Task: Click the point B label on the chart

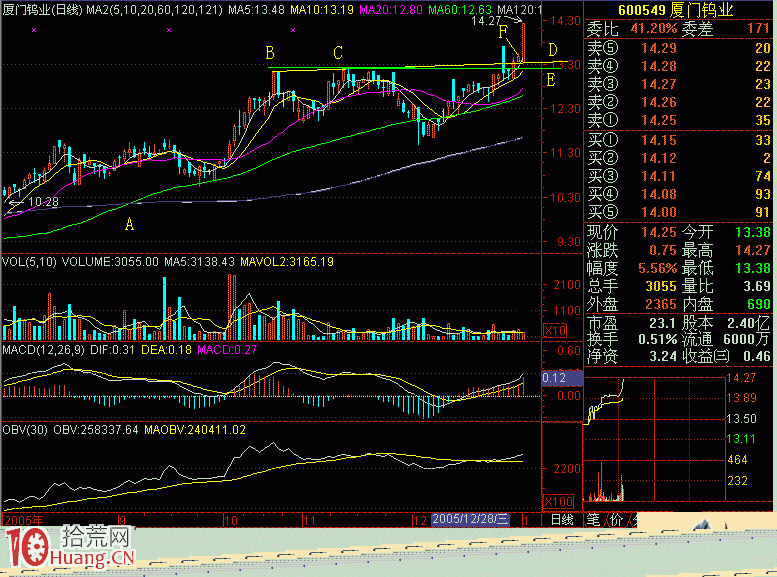Action: click(270, 52)
